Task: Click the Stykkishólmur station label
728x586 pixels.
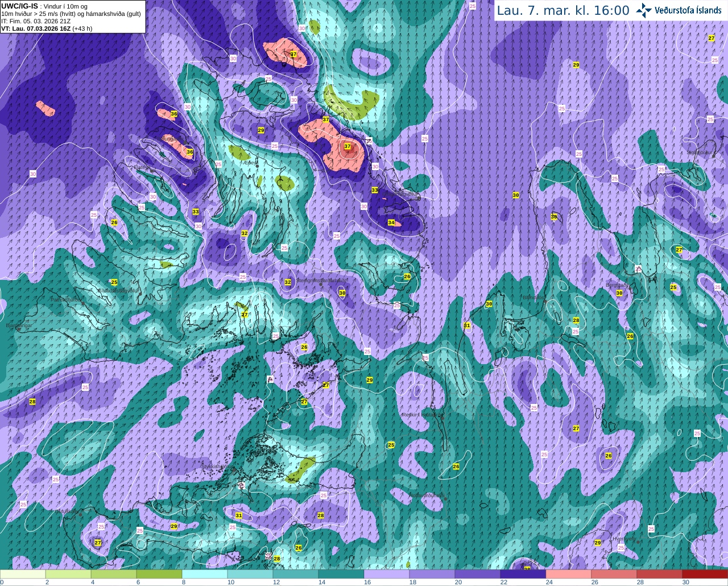Action: tap(217, 466)
